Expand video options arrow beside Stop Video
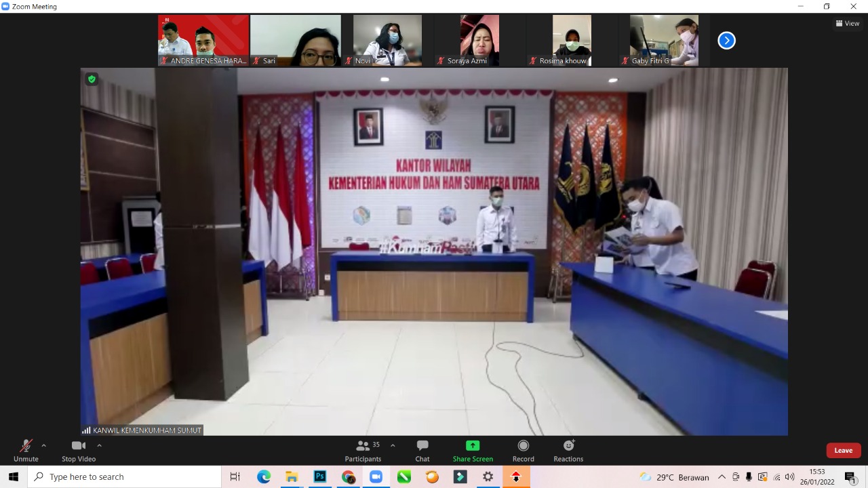The width and height of the screenshot is (868, 488). (x=99, y=445)
